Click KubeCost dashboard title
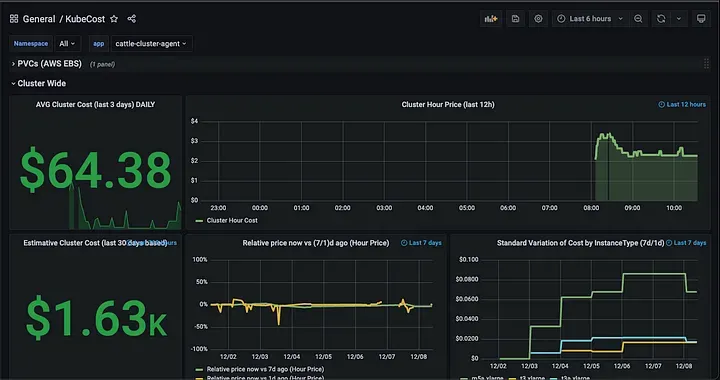Screen dimensions: 720x380 pos(85,19)
